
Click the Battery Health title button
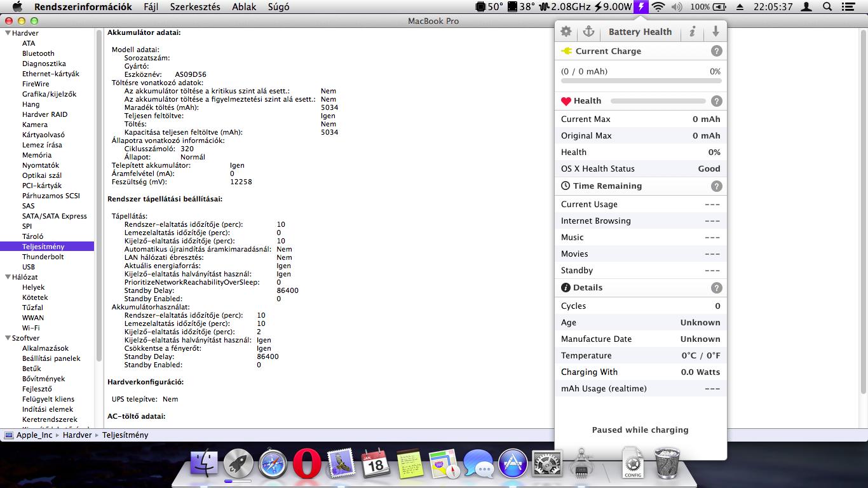pos(640,32)
